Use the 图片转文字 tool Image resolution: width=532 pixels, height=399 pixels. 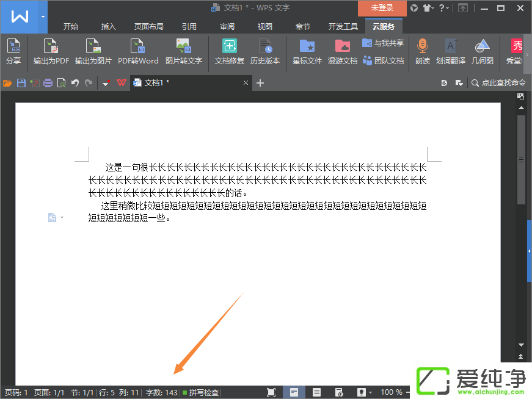183,52
